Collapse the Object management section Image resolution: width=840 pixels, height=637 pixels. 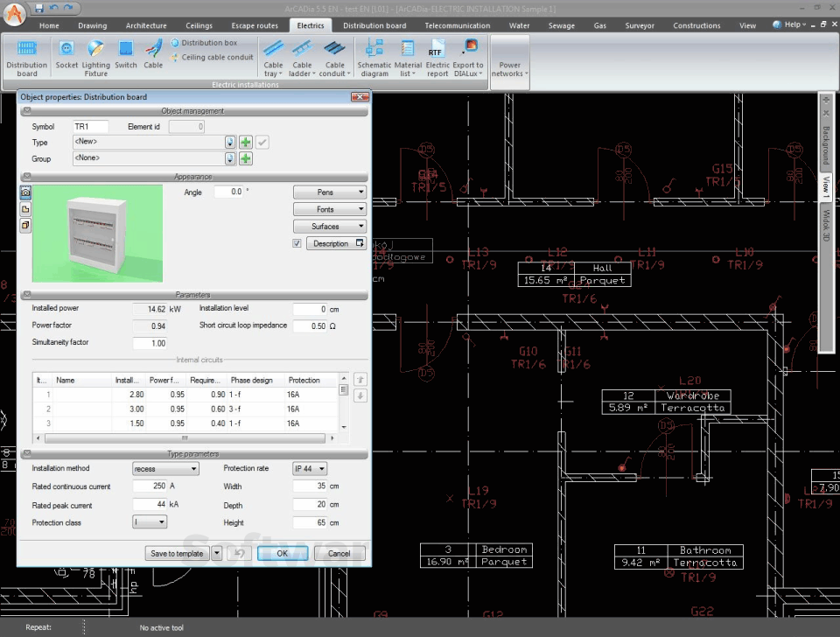click(25, 111)
